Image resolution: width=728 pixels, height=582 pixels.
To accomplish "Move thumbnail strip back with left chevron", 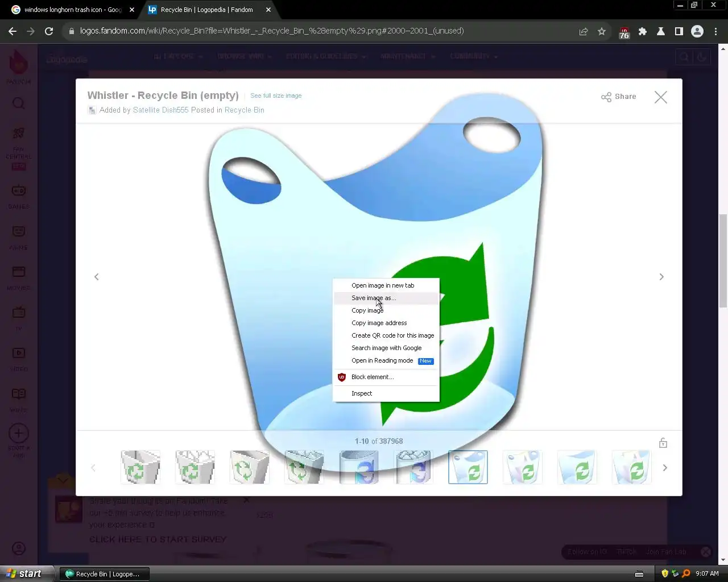I will pyautogui.click(x=93, y=468).
